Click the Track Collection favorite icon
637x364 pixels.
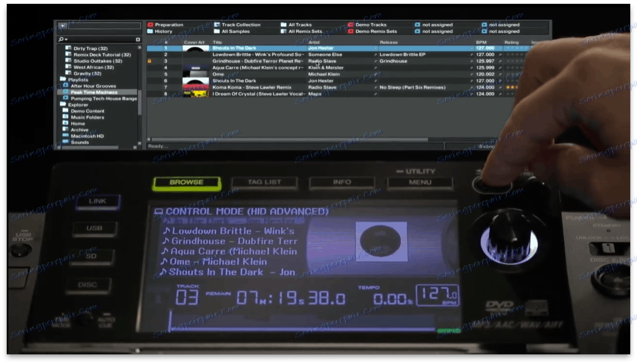[217, 25]
